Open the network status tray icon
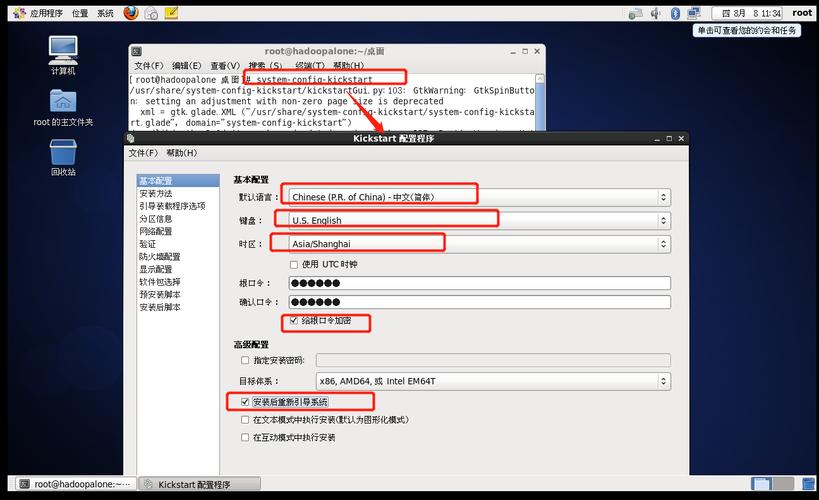Viewport: 819px width, 500px height. (635, 13)
